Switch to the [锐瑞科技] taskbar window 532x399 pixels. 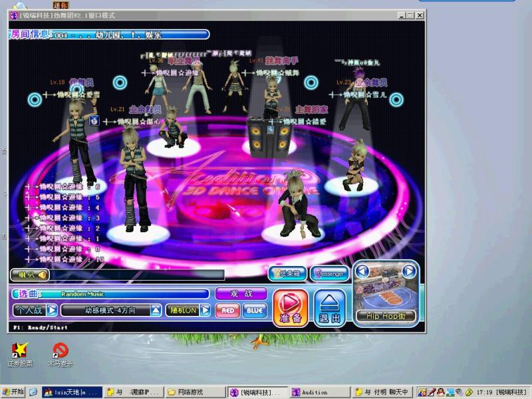tap(257, 392)
